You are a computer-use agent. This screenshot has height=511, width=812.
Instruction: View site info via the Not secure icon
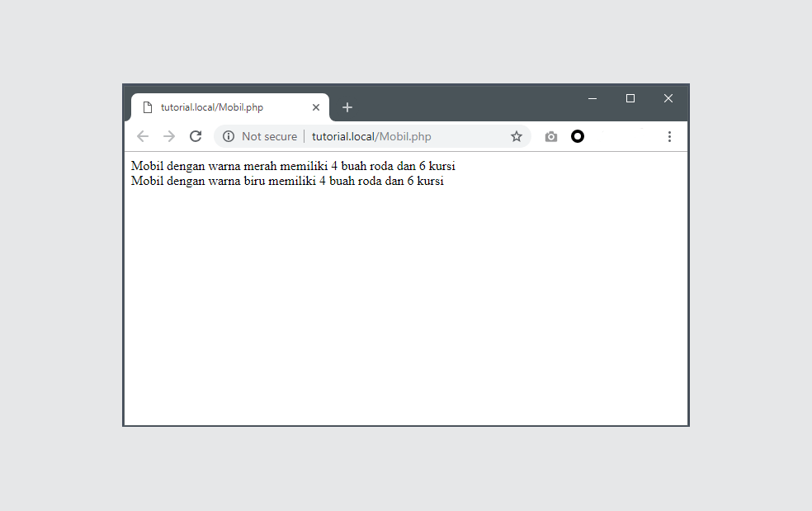pos(229,136)
